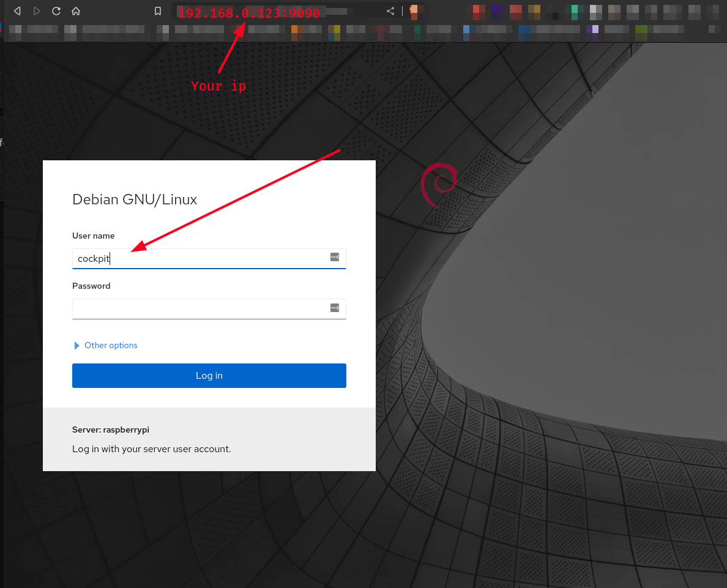
Task: Focus the User name input field
Action: [x=202, y=258]
